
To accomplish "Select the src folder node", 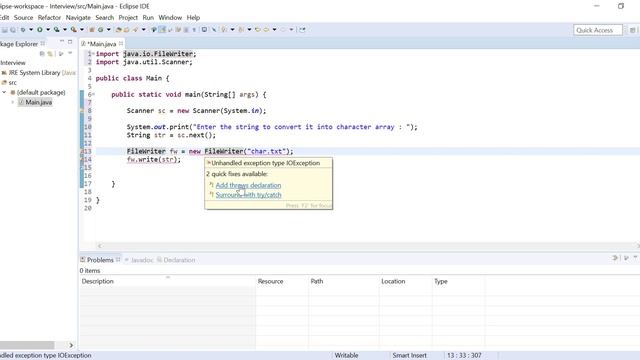I will pos(9,82).
